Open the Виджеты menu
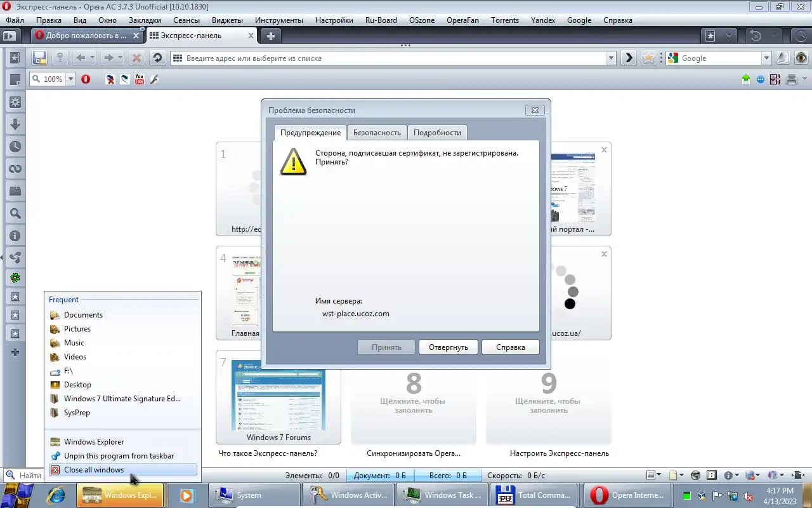The width and height of the screenshot is (812, 508). (227, 20)
